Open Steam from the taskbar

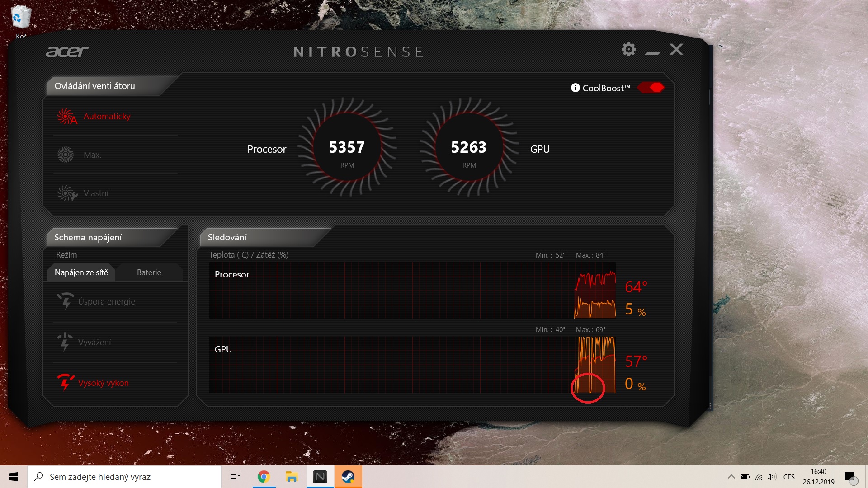[x=348, y=477]
